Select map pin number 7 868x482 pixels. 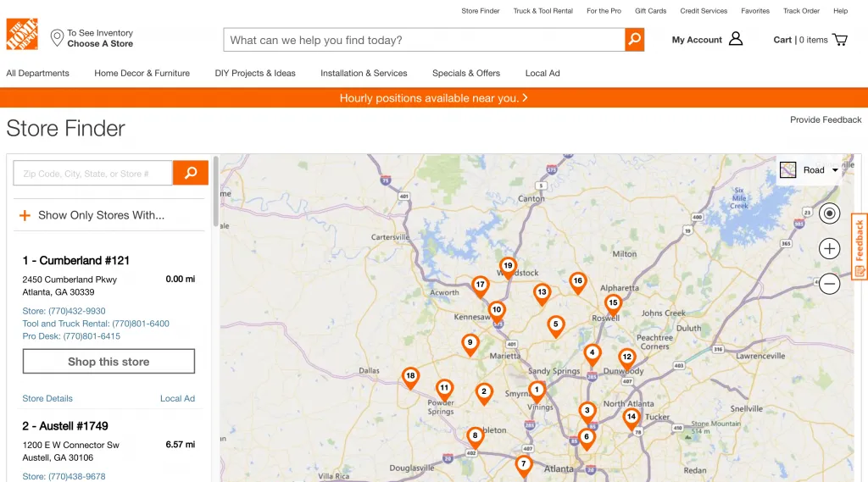click(523, 465)
